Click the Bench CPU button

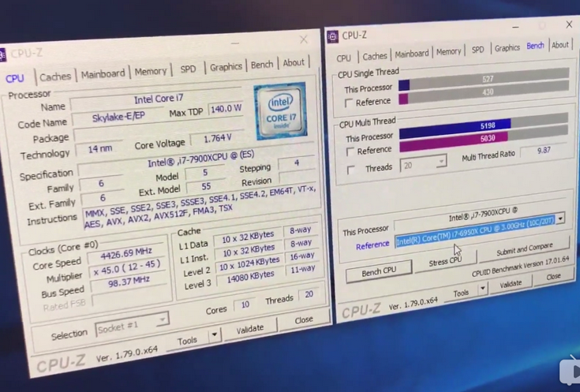point(379,271)
